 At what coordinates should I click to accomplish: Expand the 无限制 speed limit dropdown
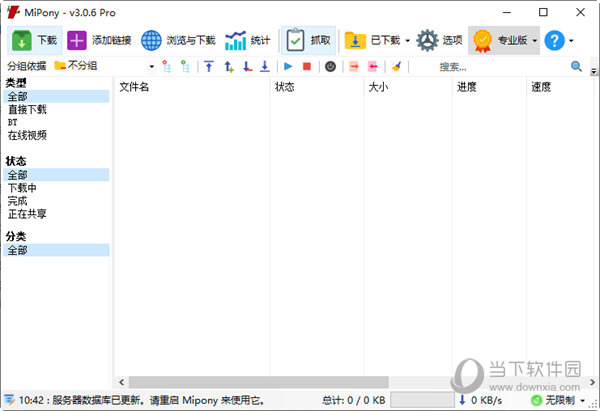tap(582, 401)
